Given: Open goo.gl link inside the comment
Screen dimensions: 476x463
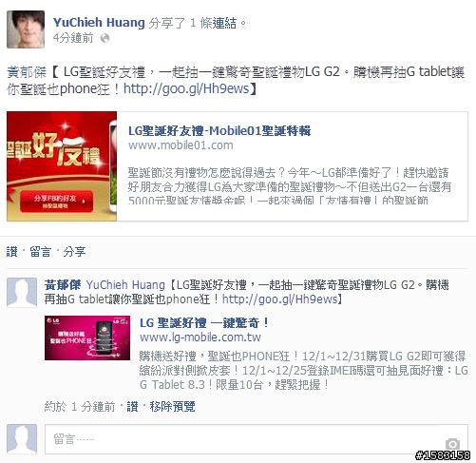Looking at the screenshot, I should click(x=280, y=299).
